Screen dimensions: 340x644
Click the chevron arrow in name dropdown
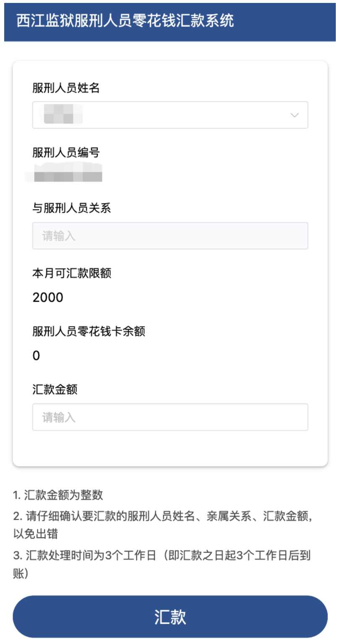point(295,115)
